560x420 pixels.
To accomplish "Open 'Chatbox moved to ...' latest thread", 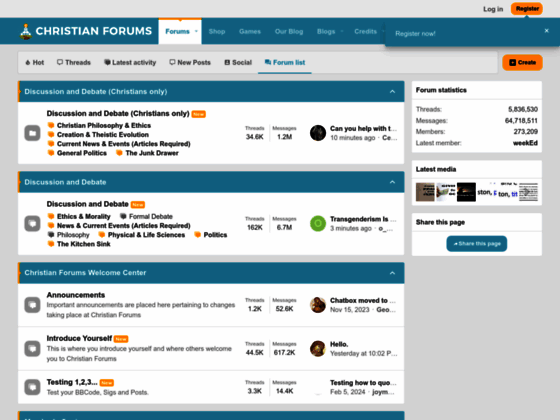I will [x=363, y=301].
